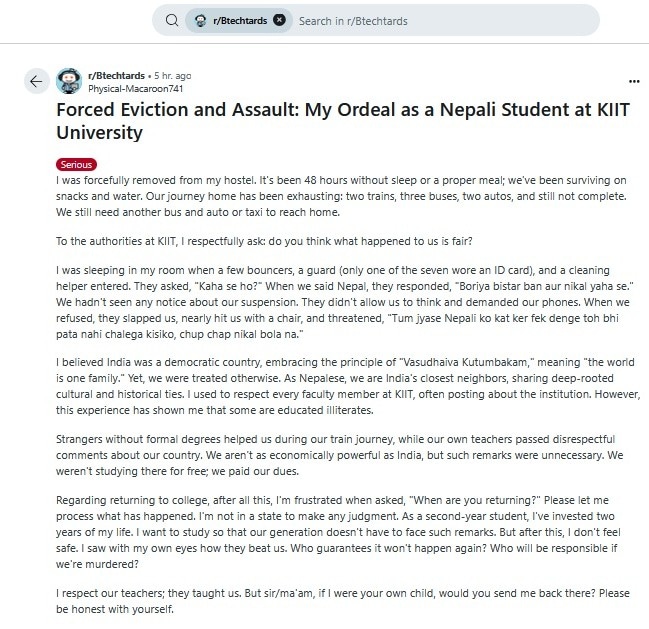Open the r/Btechtards link in post header
649x629 pixels.
116,75
